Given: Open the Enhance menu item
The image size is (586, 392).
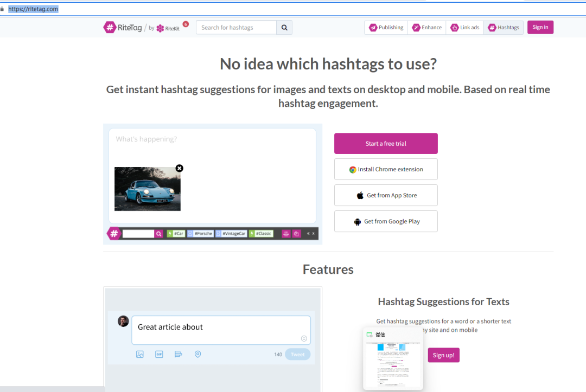Looking at the screenshot, I should click(426, 28).
